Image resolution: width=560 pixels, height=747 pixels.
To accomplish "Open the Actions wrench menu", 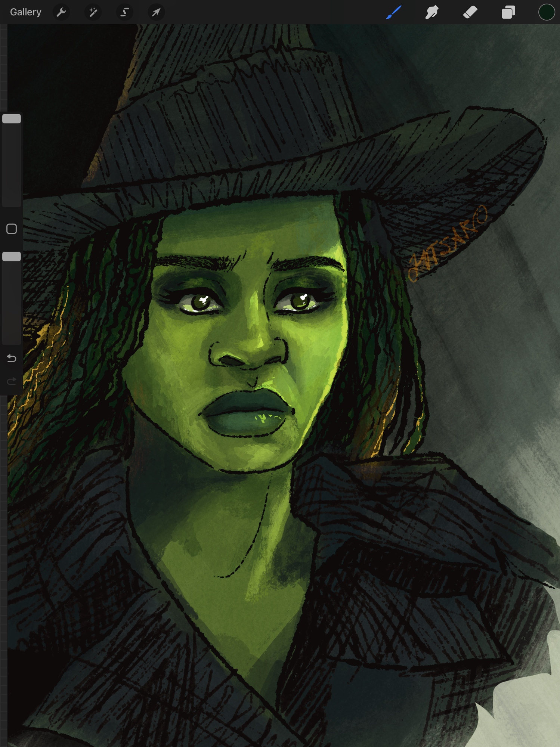I will tap(61, 12).
